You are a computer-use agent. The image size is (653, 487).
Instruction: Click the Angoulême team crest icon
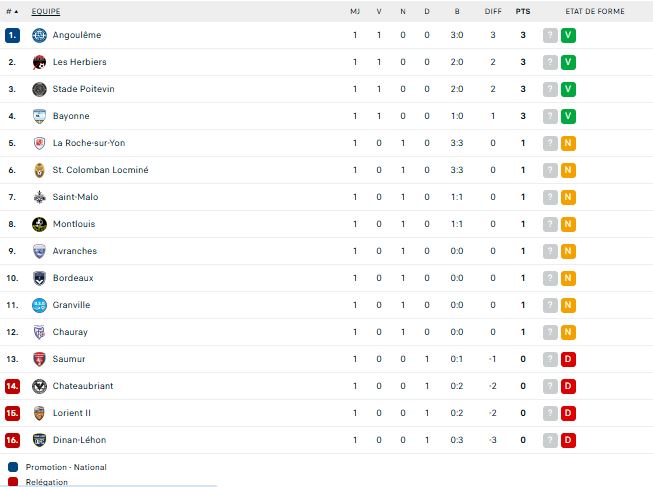39,35
